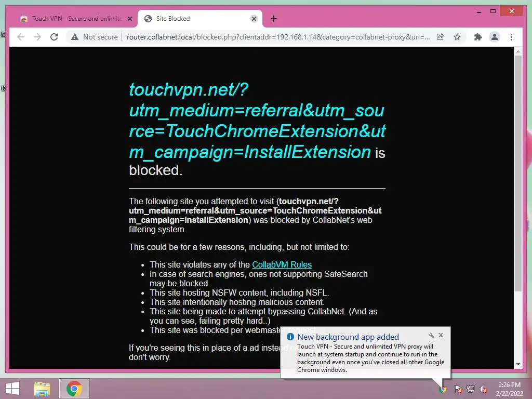Open a new tab with the plus button
The width and height of the screenshot is (532, 399).
click(274, 19)
